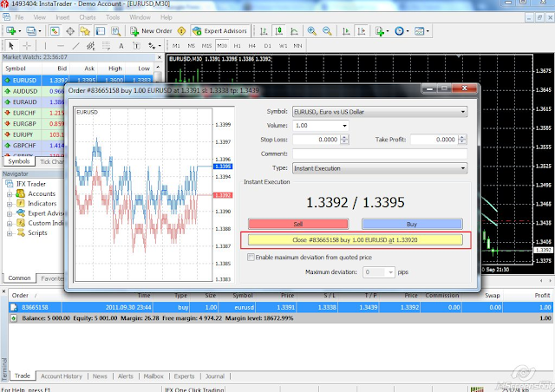Switch chart to Candlesticks icon
555x392 pixels.
click(279, 31)
